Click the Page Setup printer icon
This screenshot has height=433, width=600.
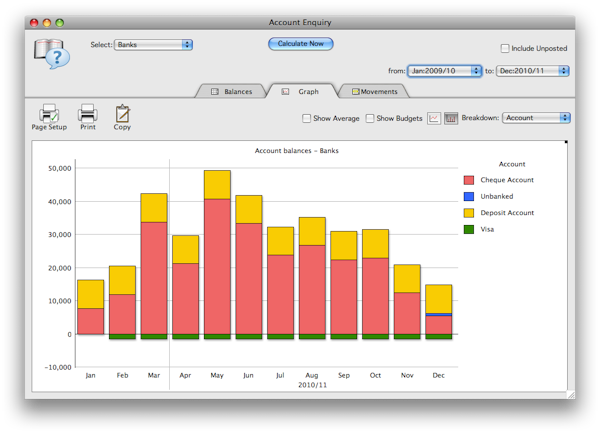pos(47,113)
